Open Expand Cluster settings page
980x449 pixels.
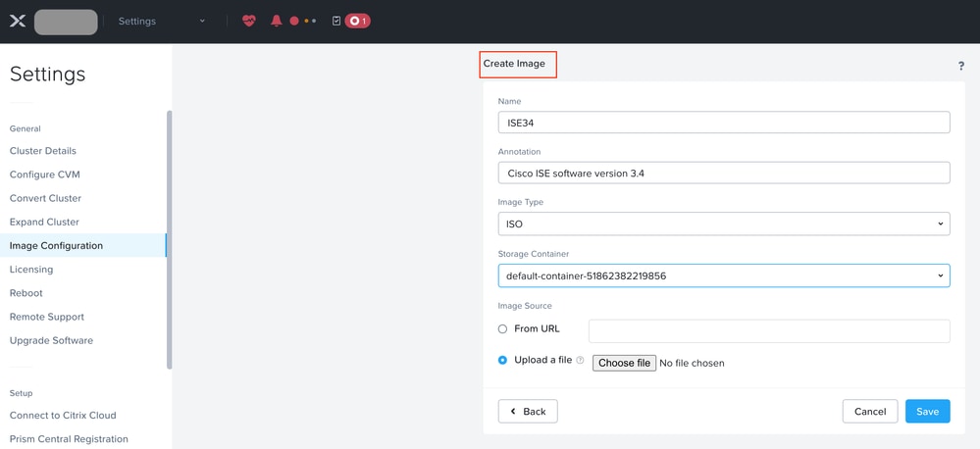point(44,222)
